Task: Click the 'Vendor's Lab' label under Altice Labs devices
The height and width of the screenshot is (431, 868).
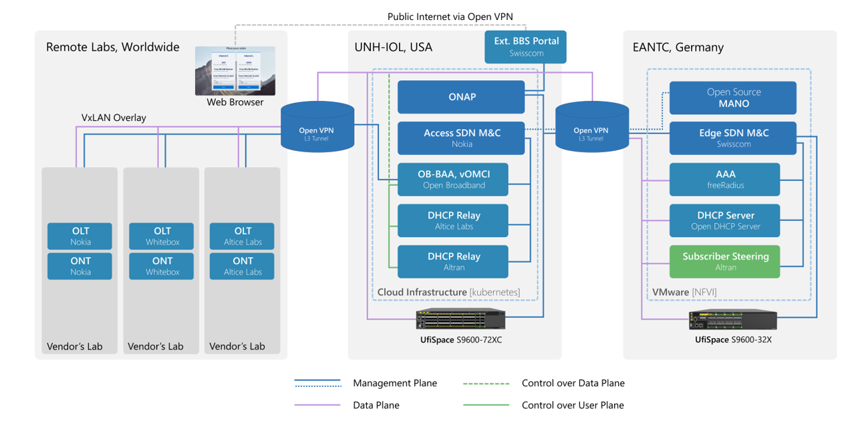Action: coord(237,346)
